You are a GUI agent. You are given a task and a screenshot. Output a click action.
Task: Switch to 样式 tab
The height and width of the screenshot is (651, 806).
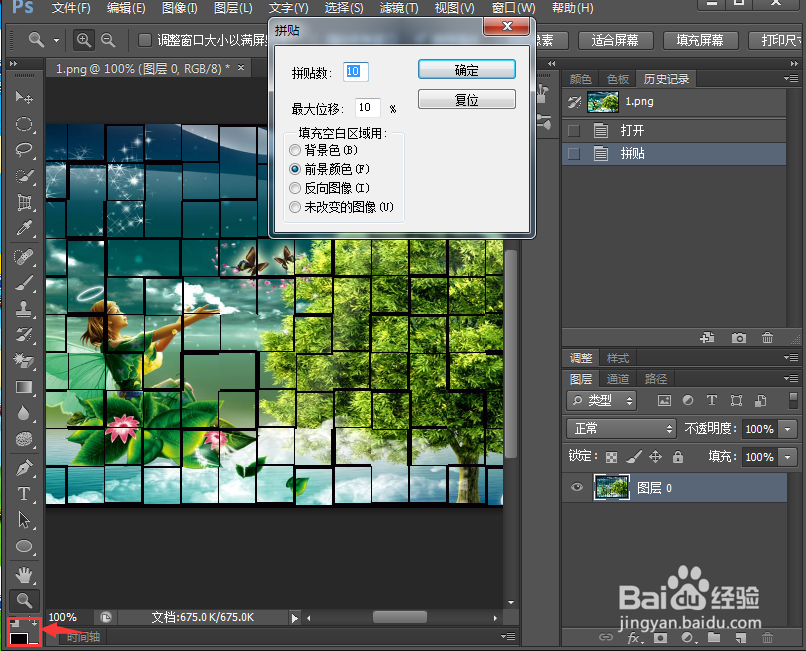[617, 357]
